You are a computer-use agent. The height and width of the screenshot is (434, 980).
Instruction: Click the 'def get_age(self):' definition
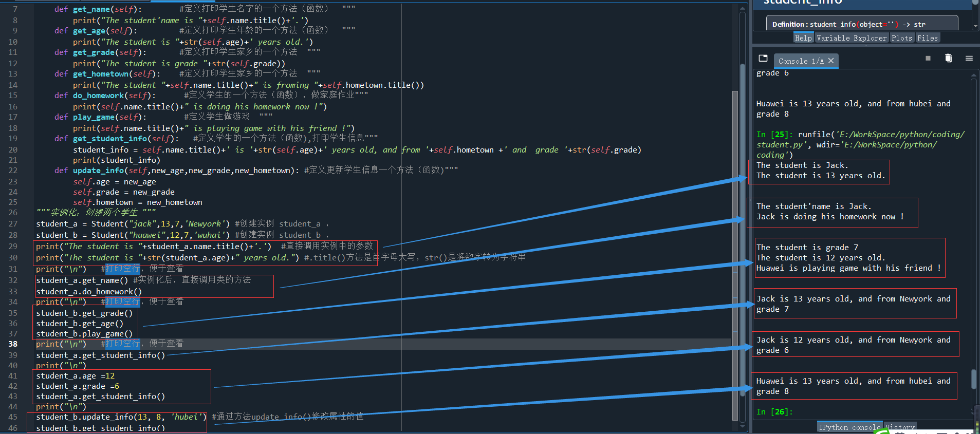click(96, 31)
